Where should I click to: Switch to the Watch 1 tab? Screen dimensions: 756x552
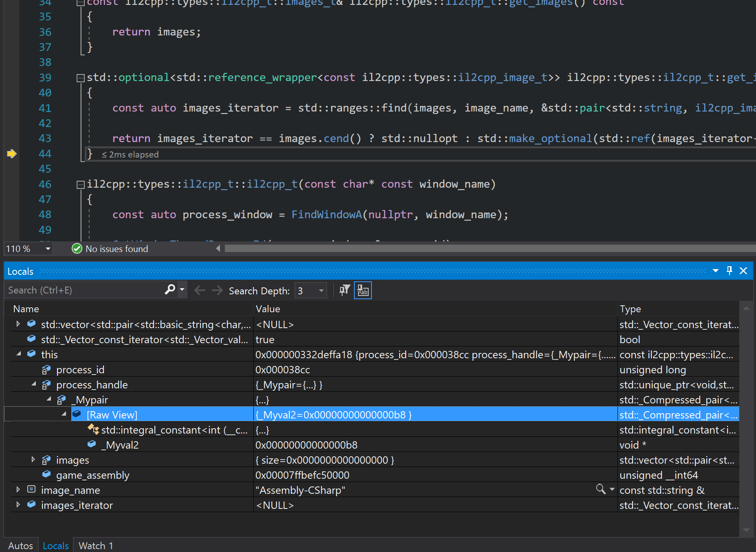(96, 545)
